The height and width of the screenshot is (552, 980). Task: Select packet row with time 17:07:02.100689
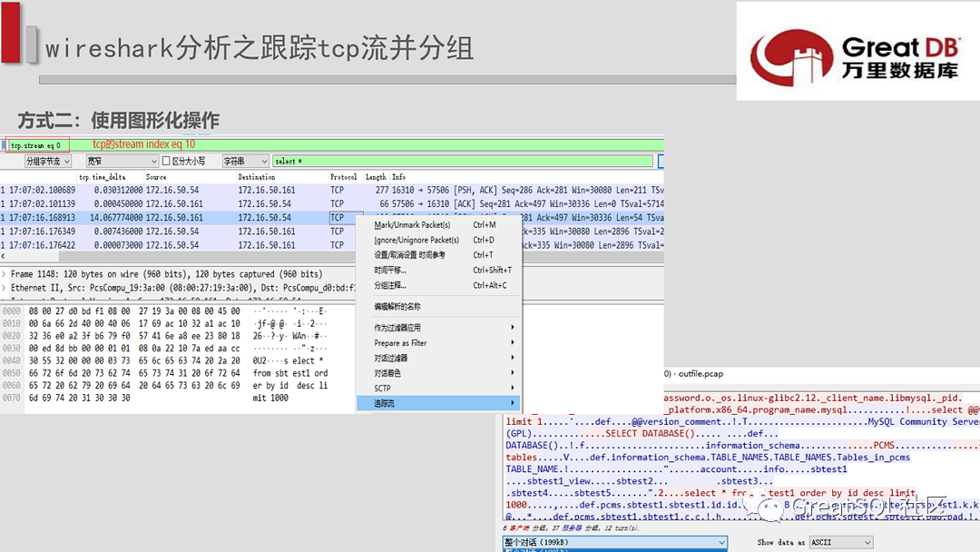[x=332, y=190]
